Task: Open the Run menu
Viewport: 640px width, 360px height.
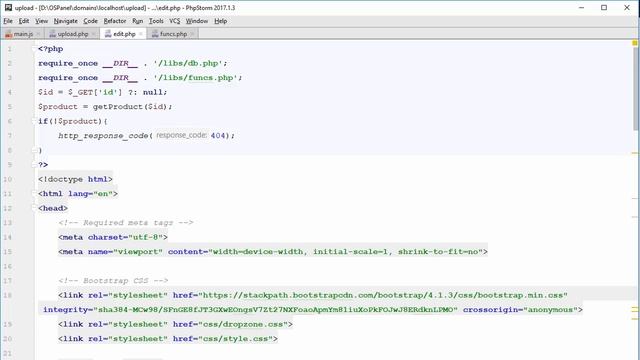Action: coord(138,21)
